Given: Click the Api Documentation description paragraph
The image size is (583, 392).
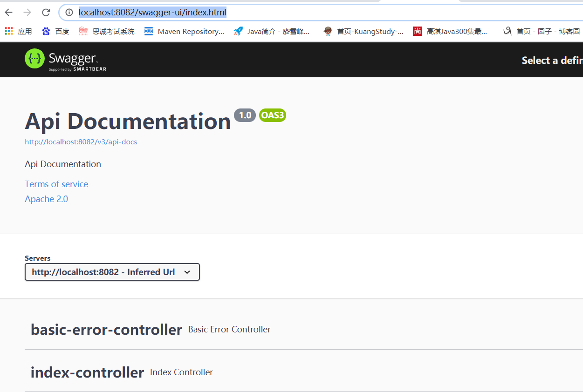Looking at the screenshot, I should coord(63,164).
